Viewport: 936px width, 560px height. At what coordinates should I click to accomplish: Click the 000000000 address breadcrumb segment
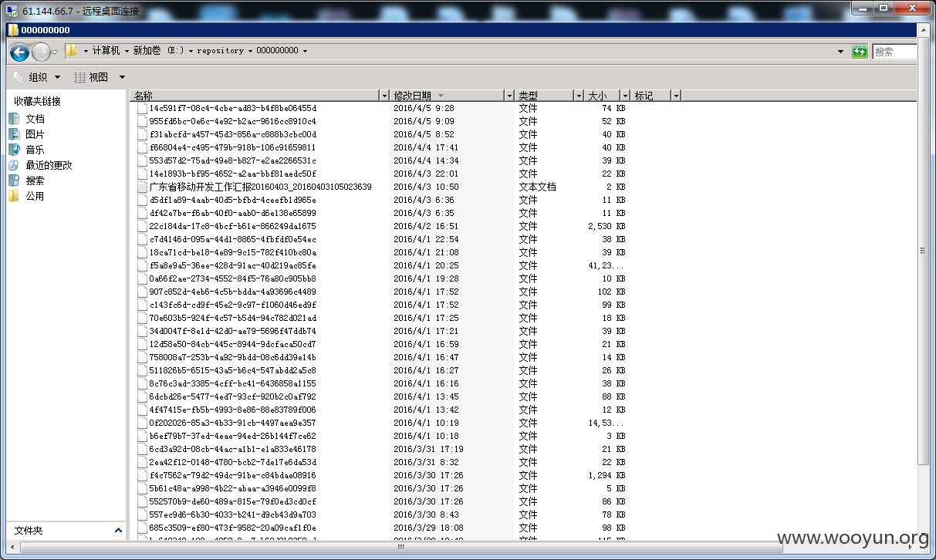point(277,51)
